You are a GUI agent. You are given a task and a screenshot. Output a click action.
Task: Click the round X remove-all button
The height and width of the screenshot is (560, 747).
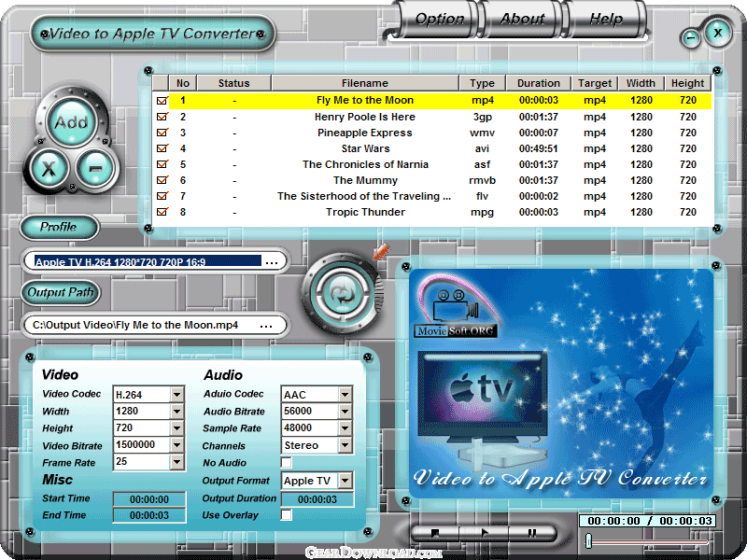point(49,168)
